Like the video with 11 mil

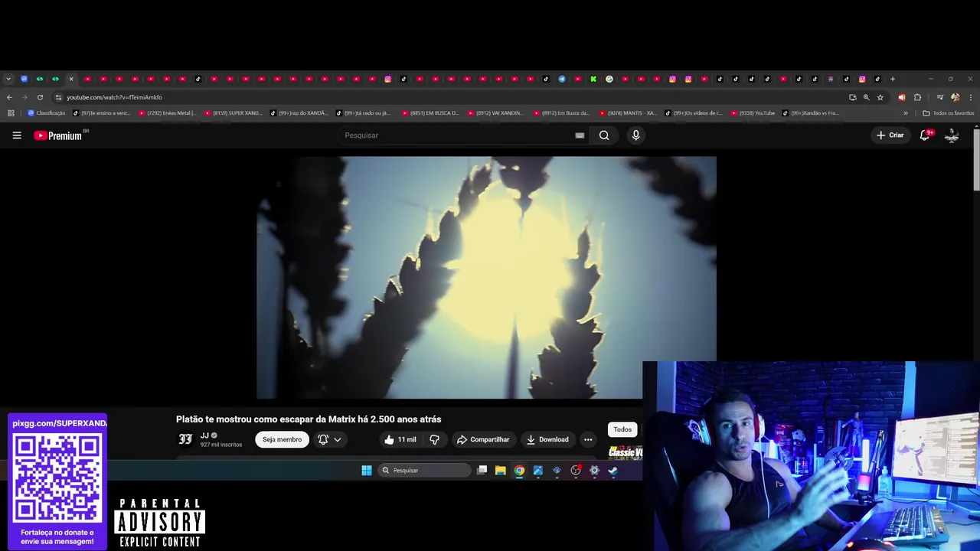coord(400,439)
